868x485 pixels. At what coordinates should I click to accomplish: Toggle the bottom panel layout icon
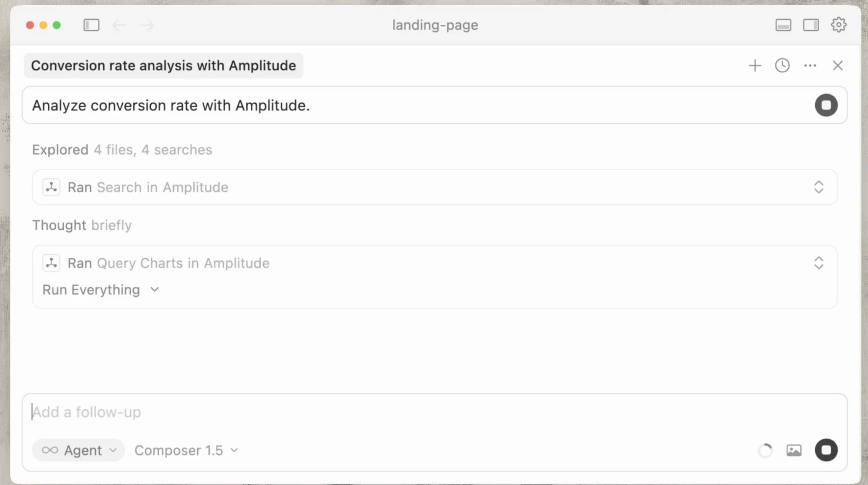[x=783, y=25]
